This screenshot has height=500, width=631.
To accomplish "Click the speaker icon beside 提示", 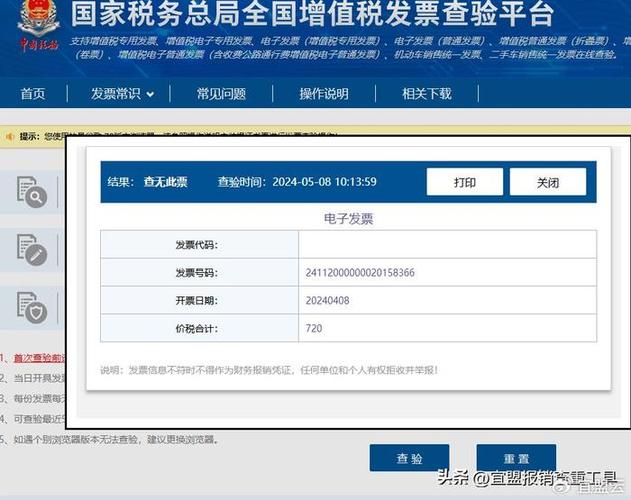I will [10, 136].
